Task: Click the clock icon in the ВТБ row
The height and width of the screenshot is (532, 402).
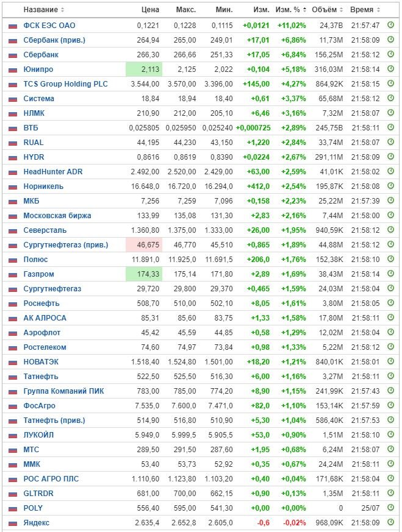Action: (391, 127)
